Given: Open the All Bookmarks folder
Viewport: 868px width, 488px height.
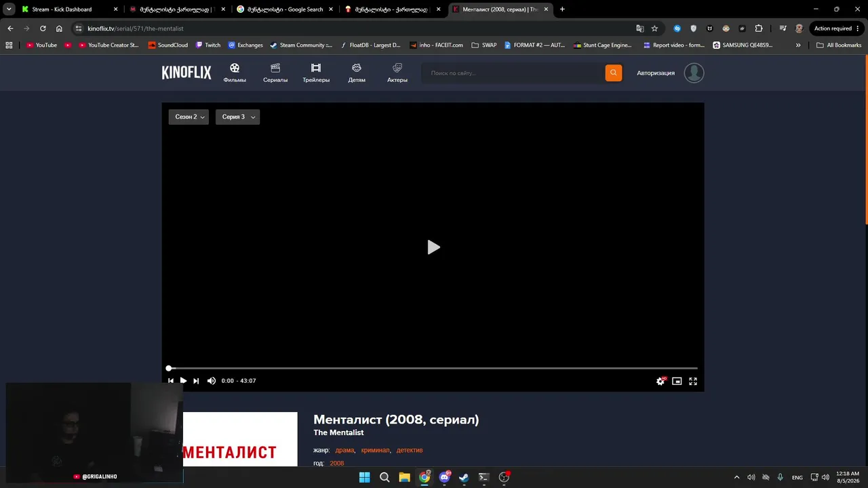Looking at the screenshot, I should (x=839, y=45).
